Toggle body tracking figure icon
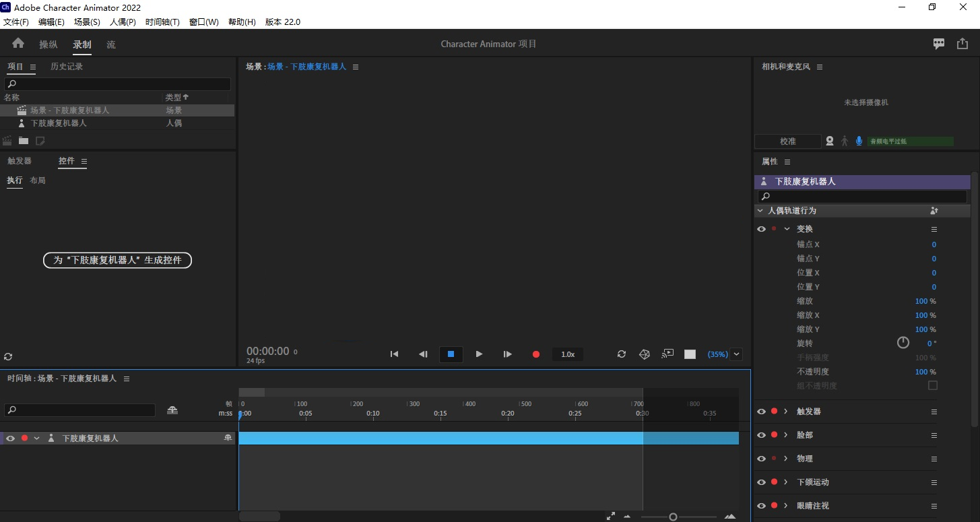This screenshot has width=980, height=522. pos(844,141)
